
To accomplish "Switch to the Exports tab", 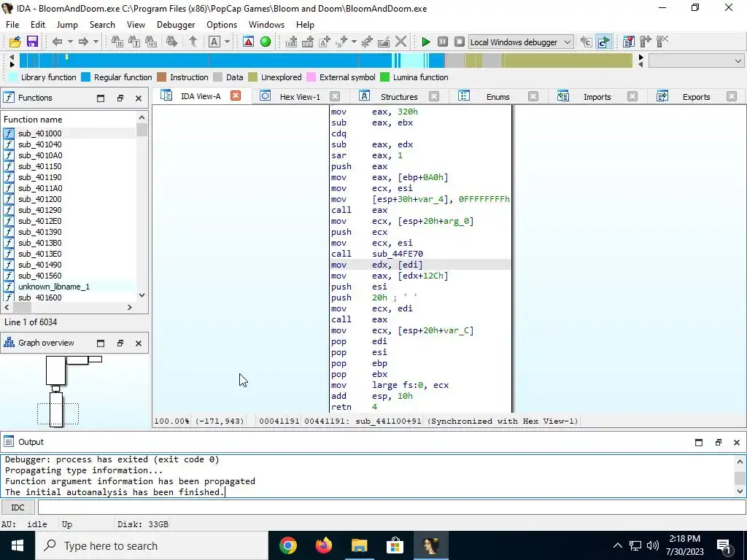I will (x=696, y=97).
